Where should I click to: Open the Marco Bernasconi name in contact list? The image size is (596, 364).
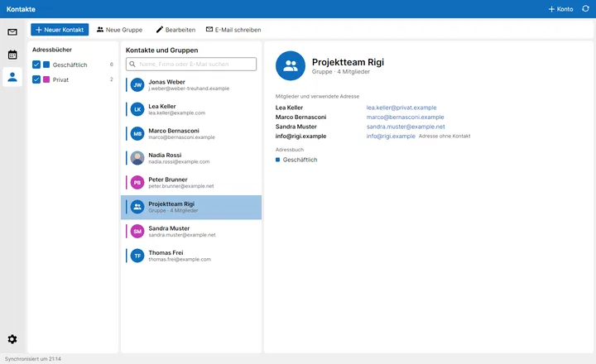click(x=174, y=131)
